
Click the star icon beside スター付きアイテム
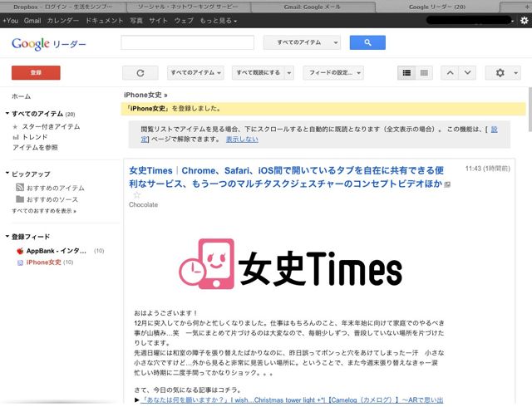coord(15,127)
